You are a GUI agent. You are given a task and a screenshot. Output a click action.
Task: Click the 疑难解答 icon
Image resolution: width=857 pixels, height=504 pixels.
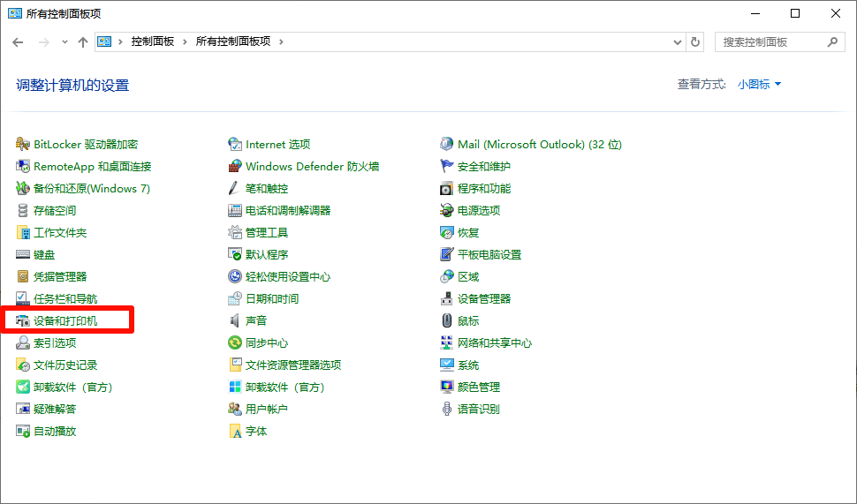click(x=22, y=409)
